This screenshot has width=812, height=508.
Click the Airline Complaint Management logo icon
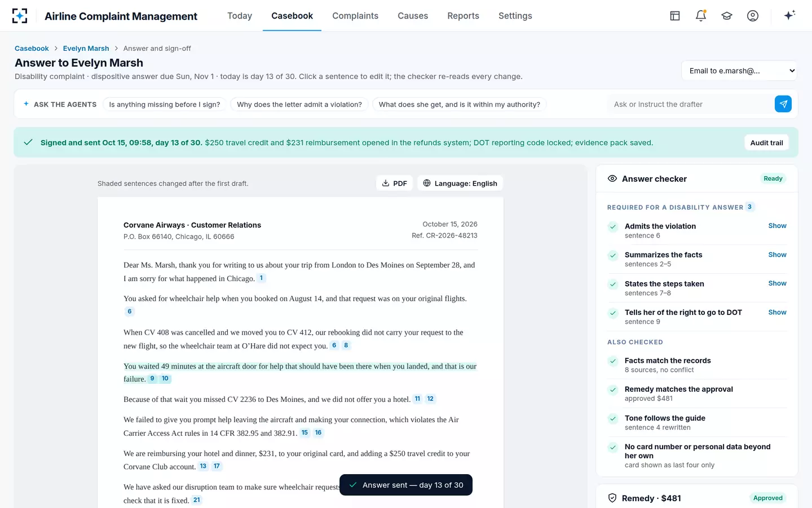(x=20, y=16)
